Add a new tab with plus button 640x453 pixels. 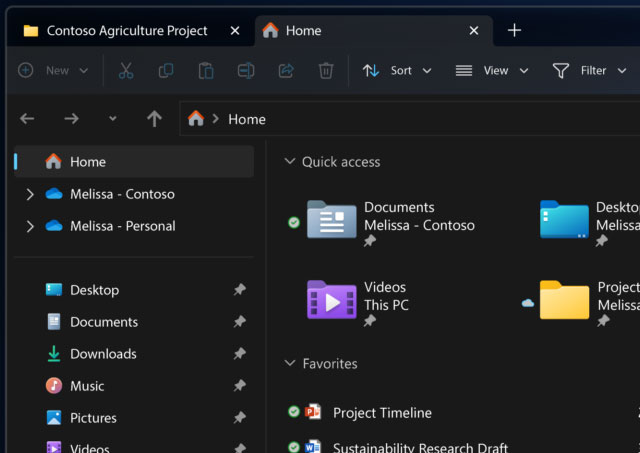(514, 30)
